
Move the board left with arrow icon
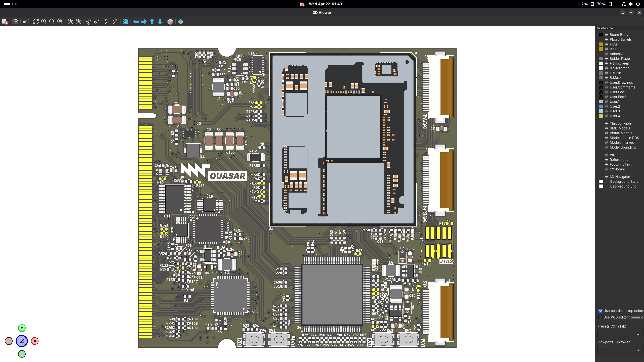coord(136,22)
